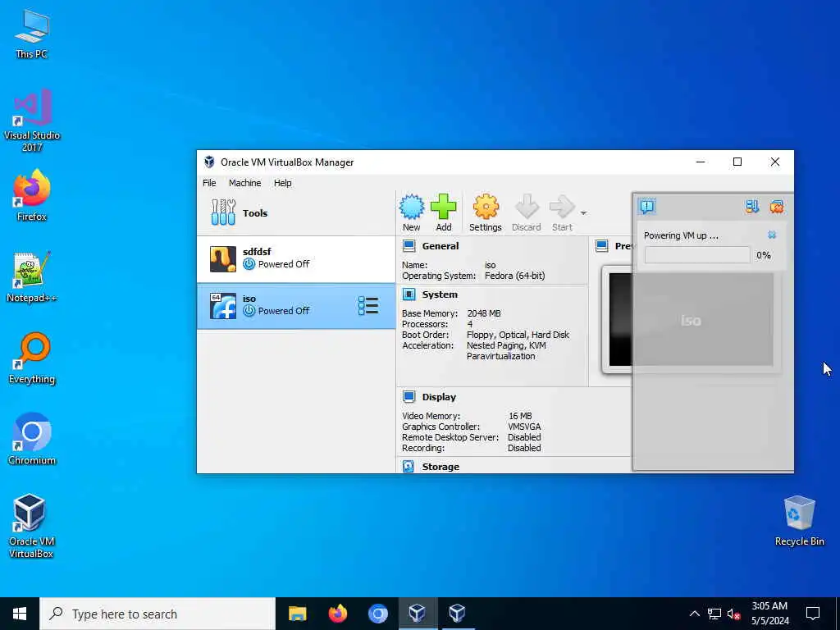This screenshot has width=840, height=630.
Task: Open Chromium desktop shortcut
Action: [x=32, y=439]
